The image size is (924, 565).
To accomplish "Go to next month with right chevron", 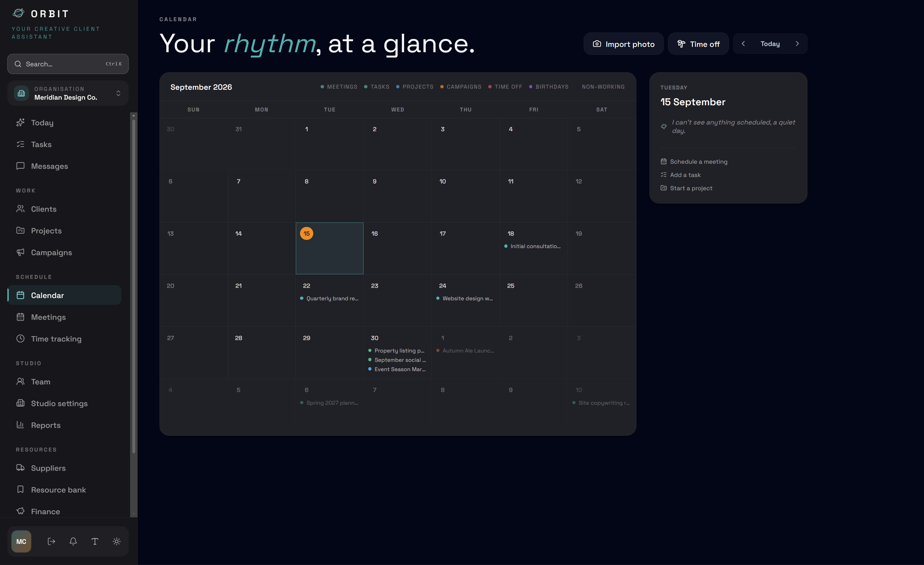I will (797, 43).
